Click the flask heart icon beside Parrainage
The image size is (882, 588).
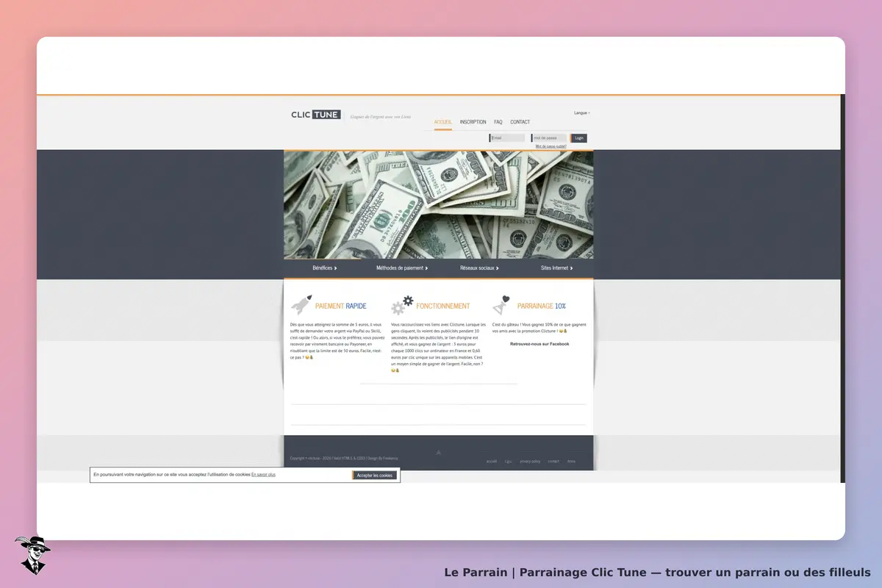(x=502, y=305)
